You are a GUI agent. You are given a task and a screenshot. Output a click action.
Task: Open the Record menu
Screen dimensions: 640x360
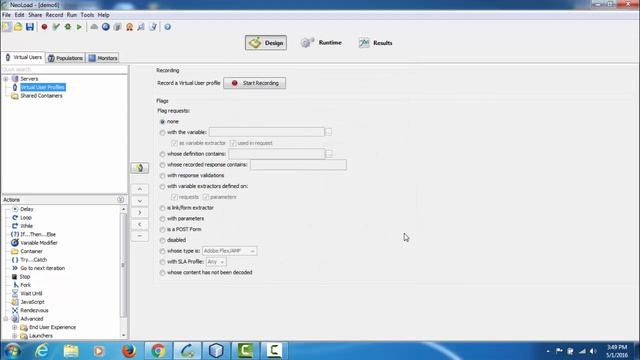point(54,15)
